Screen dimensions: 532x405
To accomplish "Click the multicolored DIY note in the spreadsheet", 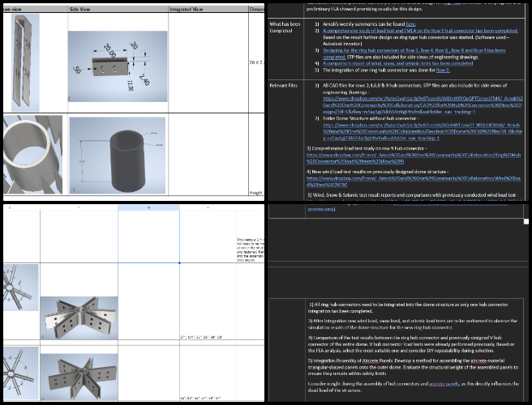I will tap(251, 249).
